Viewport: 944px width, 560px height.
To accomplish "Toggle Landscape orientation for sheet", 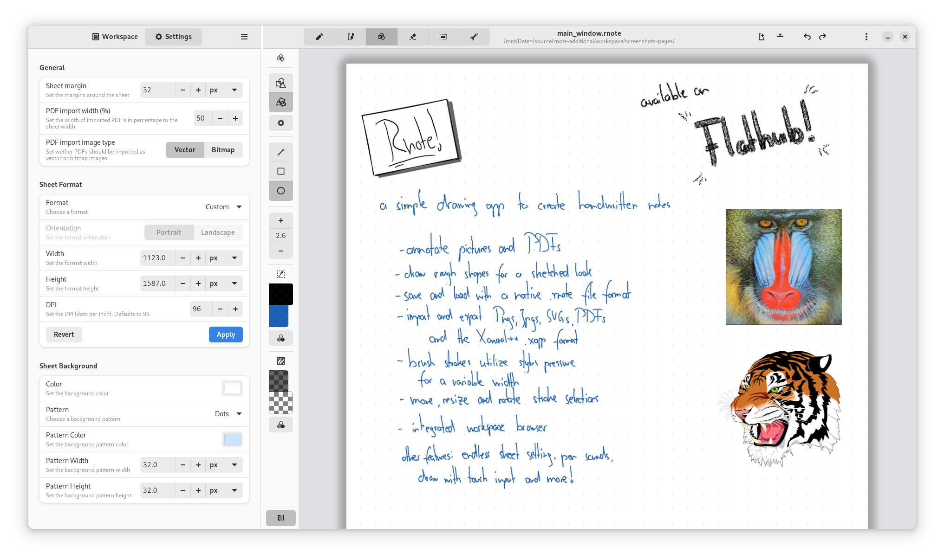I will (217, 232).
